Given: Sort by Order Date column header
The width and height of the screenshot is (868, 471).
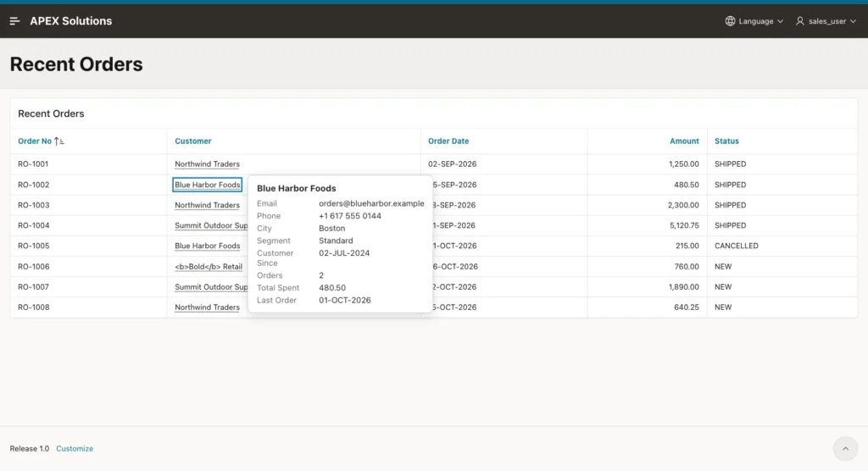Looking at the screenshot, I should coord(448,141).
